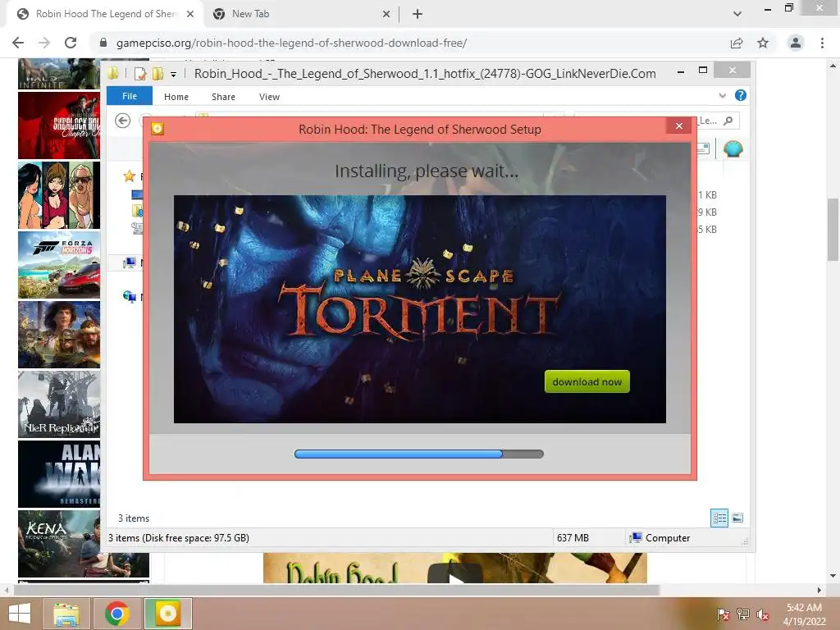Click the muted volume tray icon

click(x=763, y=614)
